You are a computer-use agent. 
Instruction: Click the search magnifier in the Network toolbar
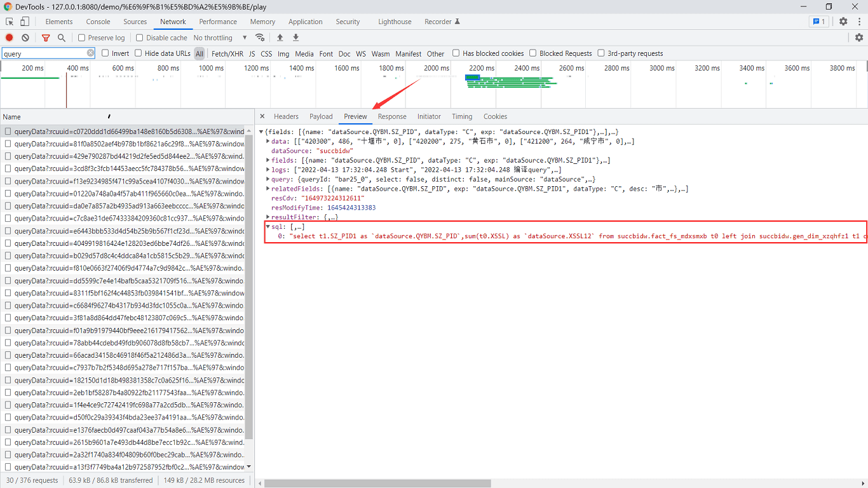(62, 37)
